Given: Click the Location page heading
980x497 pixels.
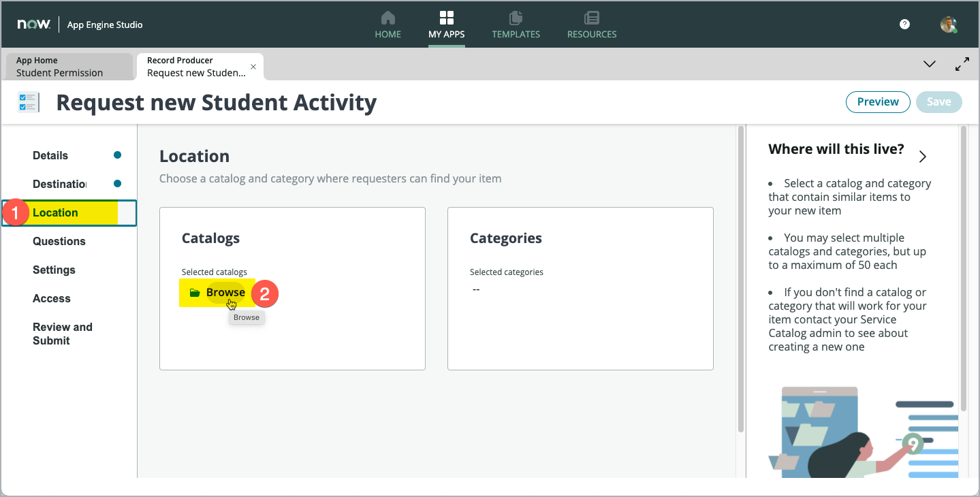Looking at the screenshot, I should (x=194, y=156).
